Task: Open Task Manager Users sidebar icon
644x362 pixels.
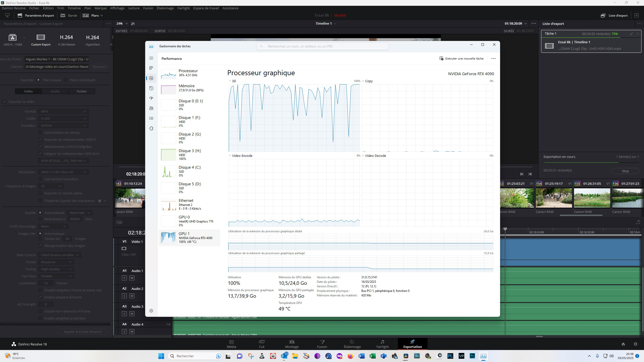Action: click(151, 108)
